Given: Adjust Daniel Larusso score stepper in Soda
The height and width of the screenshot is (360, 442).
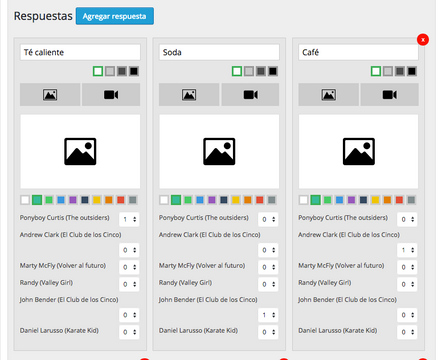Looking at the screenshot, I should (268, 332).
